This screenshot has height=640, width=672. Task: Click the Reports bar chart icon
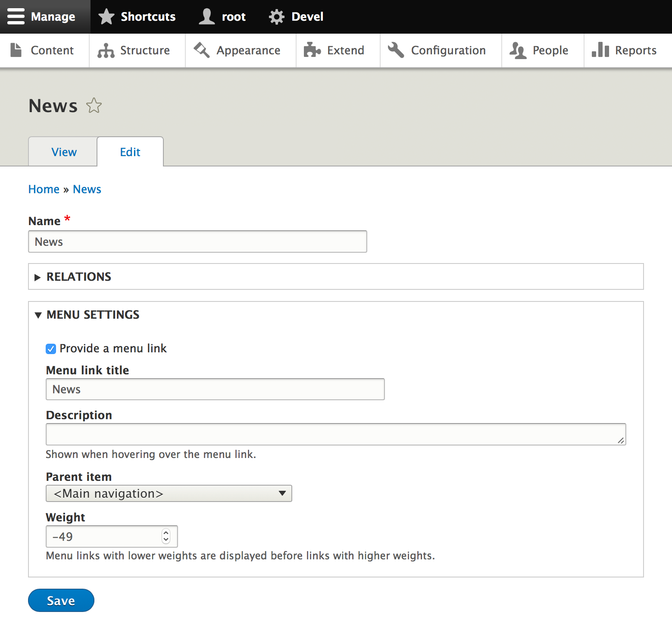[601, 50]
